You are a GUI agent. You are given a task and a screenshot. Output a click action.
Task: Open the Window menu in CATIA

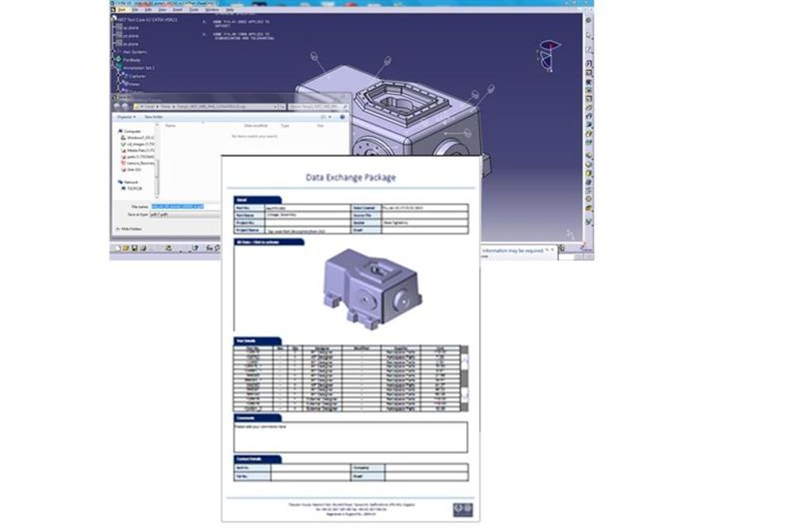click(212, 10)
